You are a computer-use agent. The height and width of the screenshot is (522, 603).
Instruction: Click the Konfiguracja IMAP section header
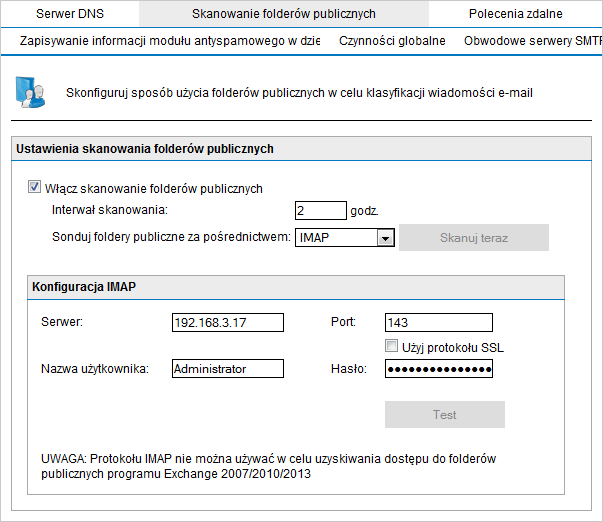pos(296,287)
